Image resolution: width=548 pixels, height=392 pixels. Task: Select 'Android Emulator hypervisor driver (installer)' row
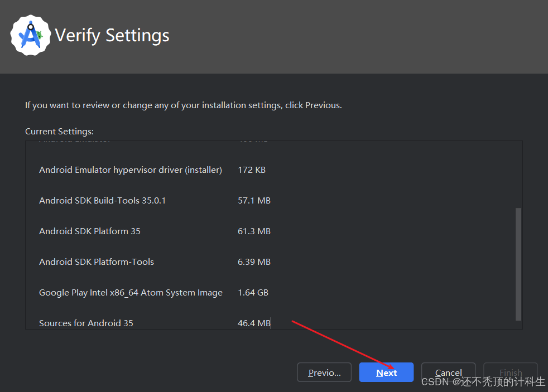(x=131, y=170)
